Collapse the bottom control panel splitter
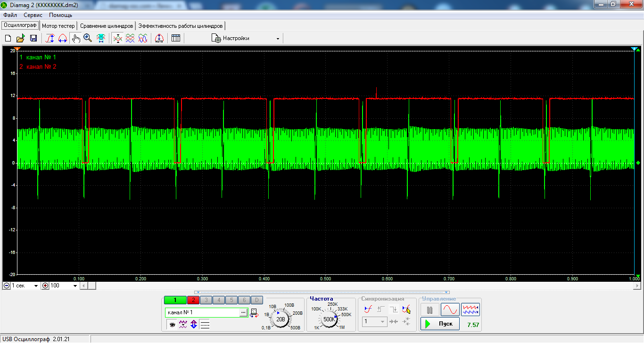The height and width of the screenshot is (343, 644). pyautogui.click(x=322, y=292)
